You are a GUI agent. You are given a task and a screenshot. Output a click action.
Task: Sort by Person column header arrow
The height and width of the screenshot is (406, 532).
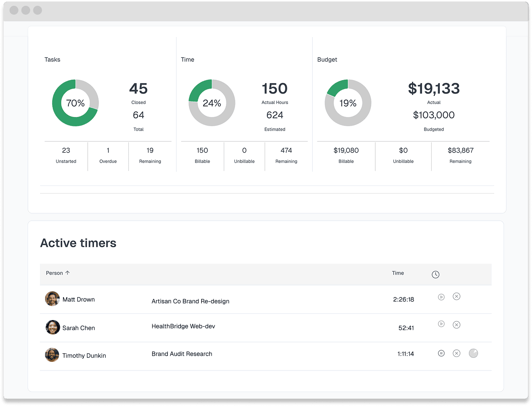point(68,273)
